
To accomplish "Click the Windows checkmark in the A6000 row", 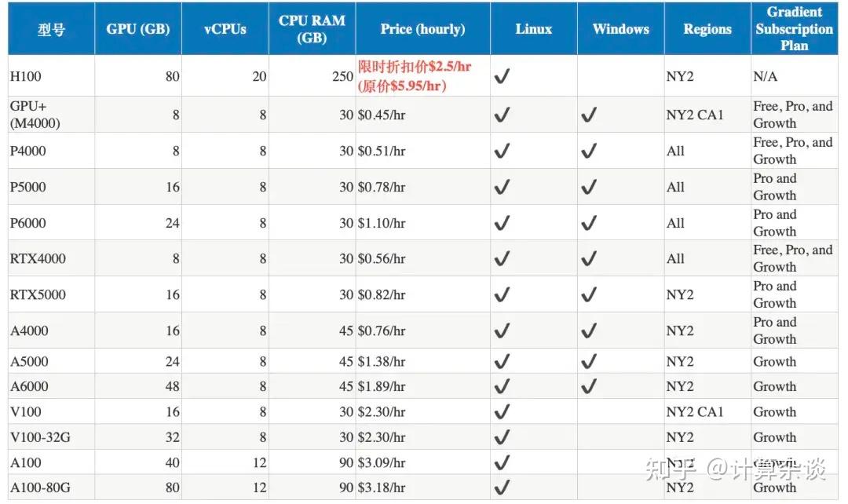I will pos(589,386).
